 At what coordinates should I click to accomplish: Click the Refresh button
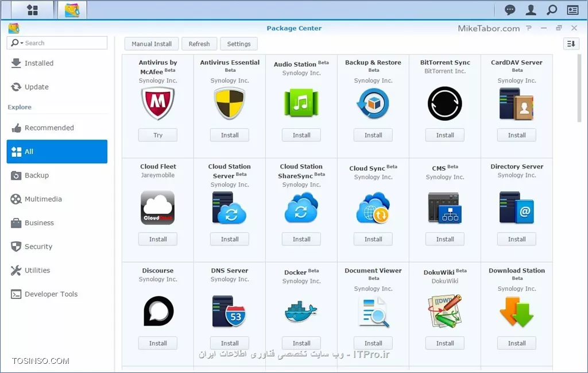coord(199,44)
